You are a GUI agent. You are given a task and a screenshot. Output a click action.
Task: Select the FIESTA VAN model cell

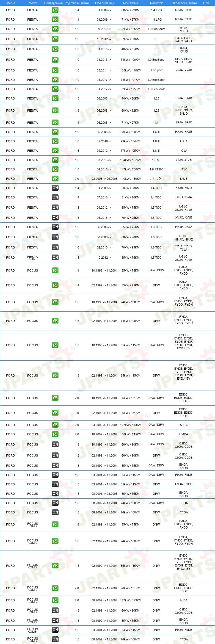(x=32, y=258)
